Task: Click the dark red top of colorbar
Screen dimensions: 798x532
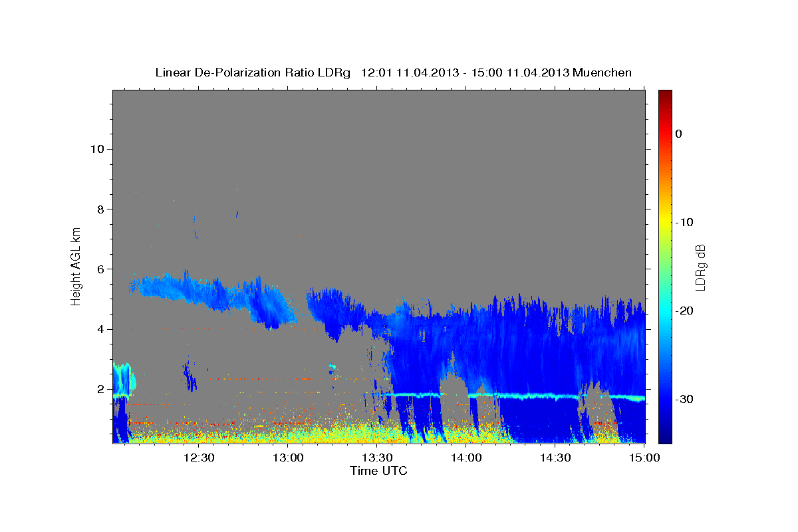Action: point(665,96)
